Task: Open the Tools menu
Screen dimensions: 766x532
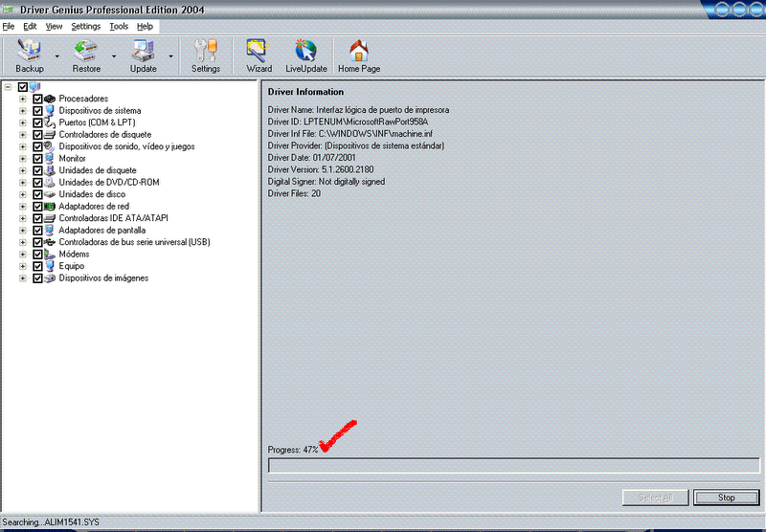Action: [119, 27]
